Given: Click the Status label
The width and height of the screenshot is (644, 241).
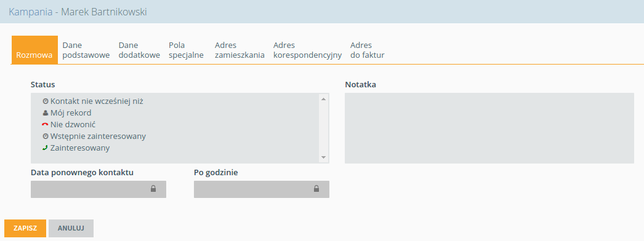Looking at the screenshot, I should coord(42,85).
